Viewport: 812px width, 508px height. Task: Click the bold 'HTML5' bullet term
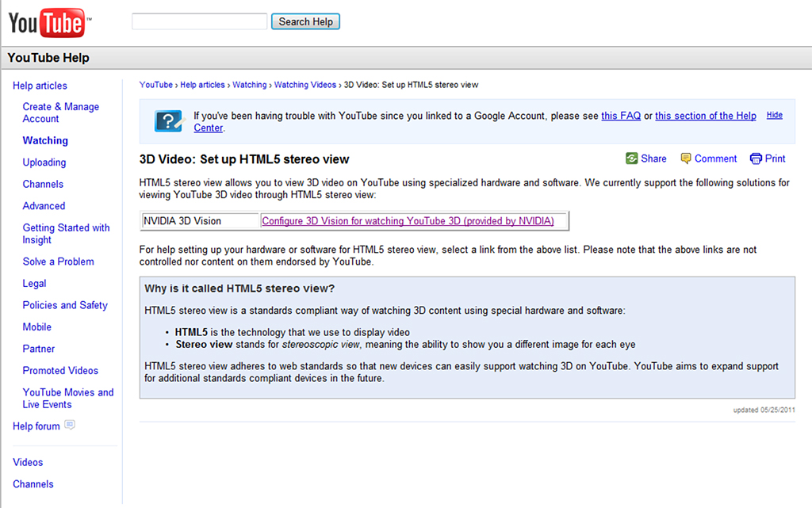coord(191,333)
